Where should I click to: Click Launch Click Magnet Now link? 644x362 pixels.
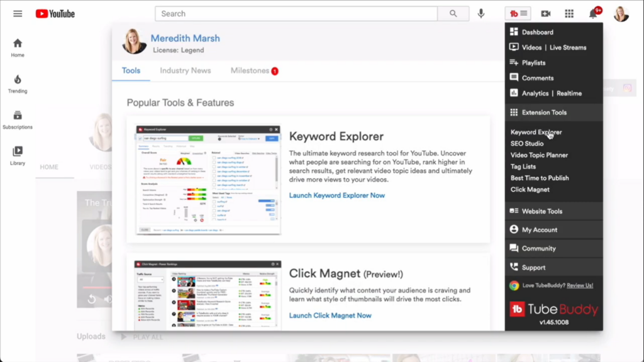click(330, 315)
